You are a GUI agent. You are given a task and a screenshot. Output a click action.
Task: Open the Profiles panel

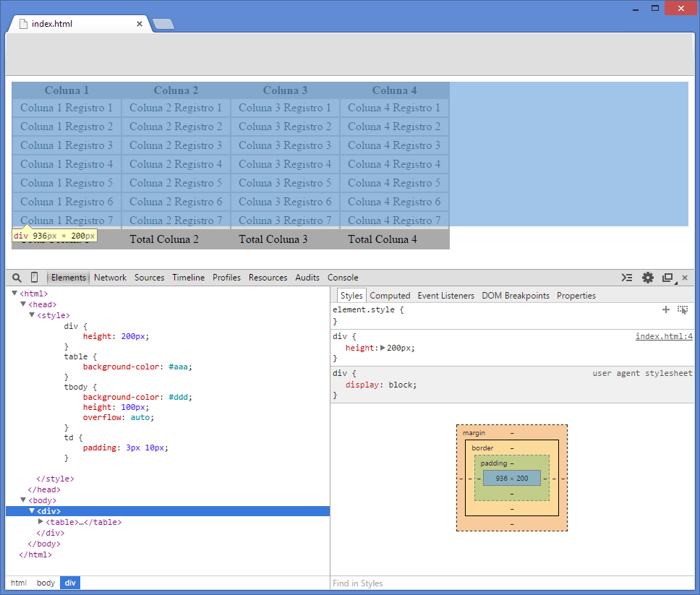227,277
